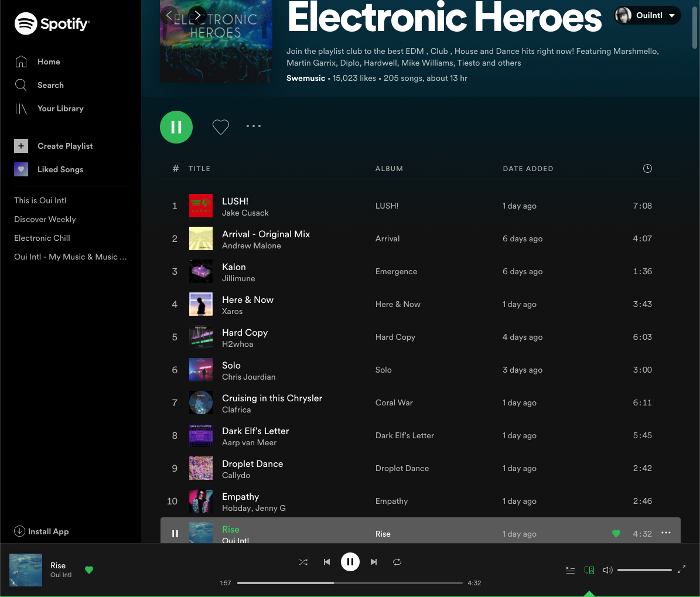The height and width of the screenshot is (597, 700).
Task: Open Your Library in sidebar
Action: coord(60,108)
